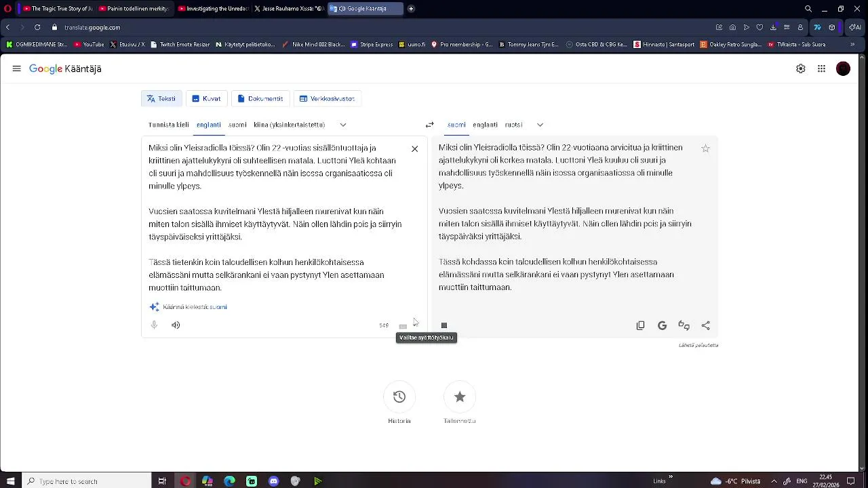Search the translation with Google icon

coord(662,325)
